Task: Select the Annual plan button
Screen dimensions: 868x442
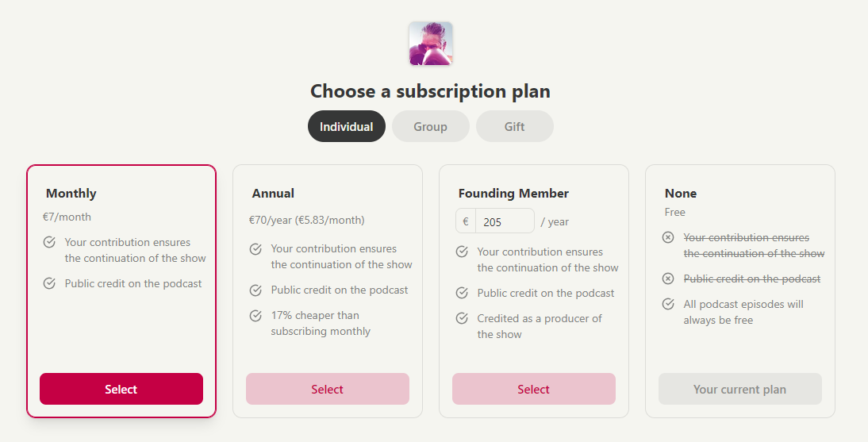Action: coord(328,389)
